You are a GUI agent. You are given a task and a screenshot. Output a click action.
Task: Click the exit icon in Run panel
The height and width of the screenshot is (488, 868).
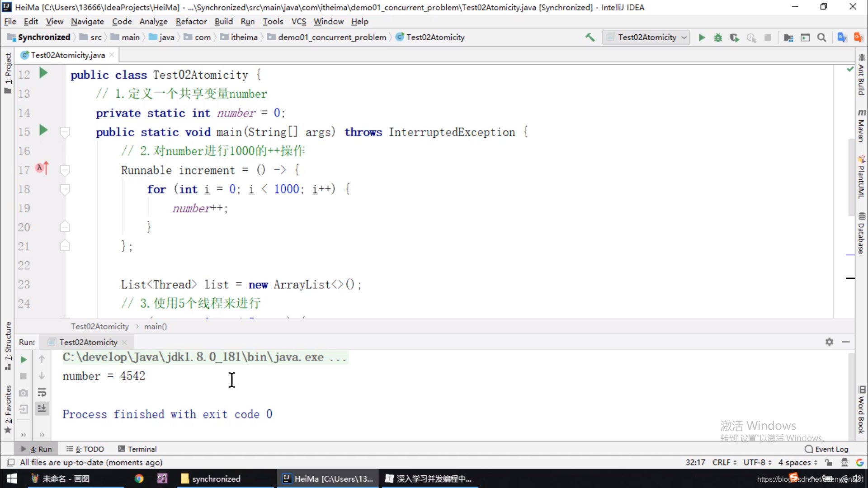[24, 409]
